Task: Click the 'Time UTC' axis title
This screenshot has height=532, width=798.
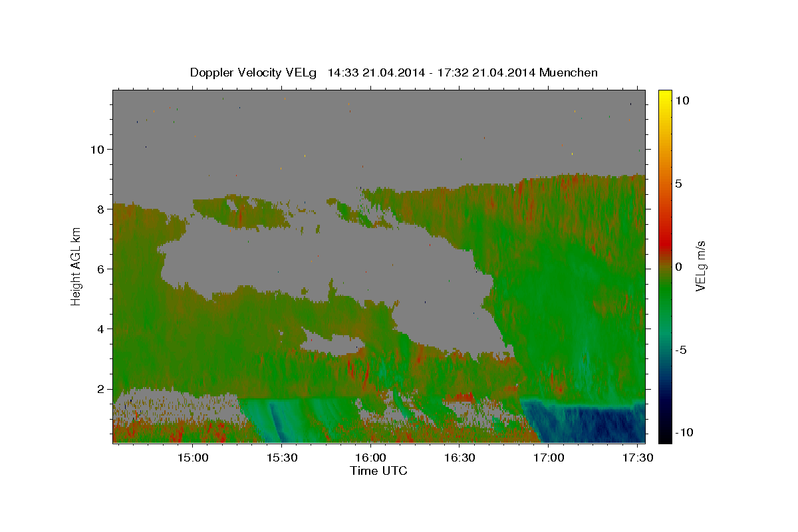Action: tap(378, 471)
